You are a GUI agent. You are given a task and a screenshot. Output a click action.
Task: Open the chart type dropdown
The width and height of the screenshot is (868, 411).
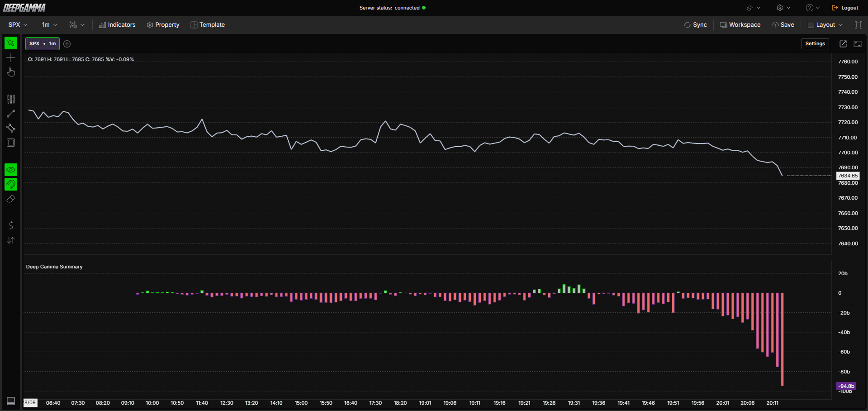pyautogui.click(x=77, y=25)
